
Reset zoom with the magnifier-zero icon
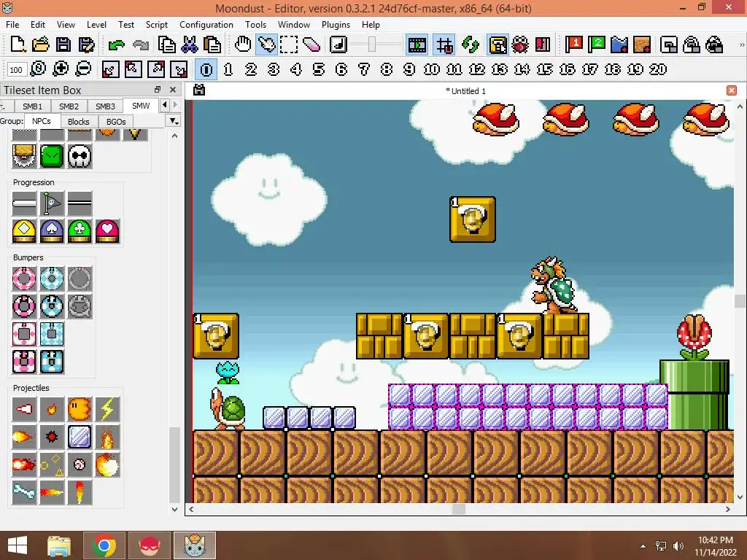pyautogui.click(x=38, y=69)
